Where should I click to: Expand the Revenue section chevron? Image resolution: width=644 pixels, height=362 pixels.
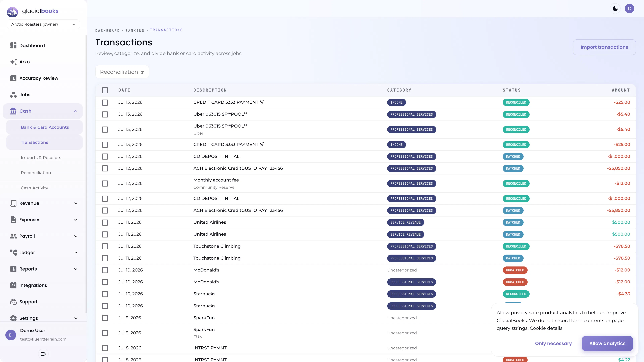tap(76, 203)
